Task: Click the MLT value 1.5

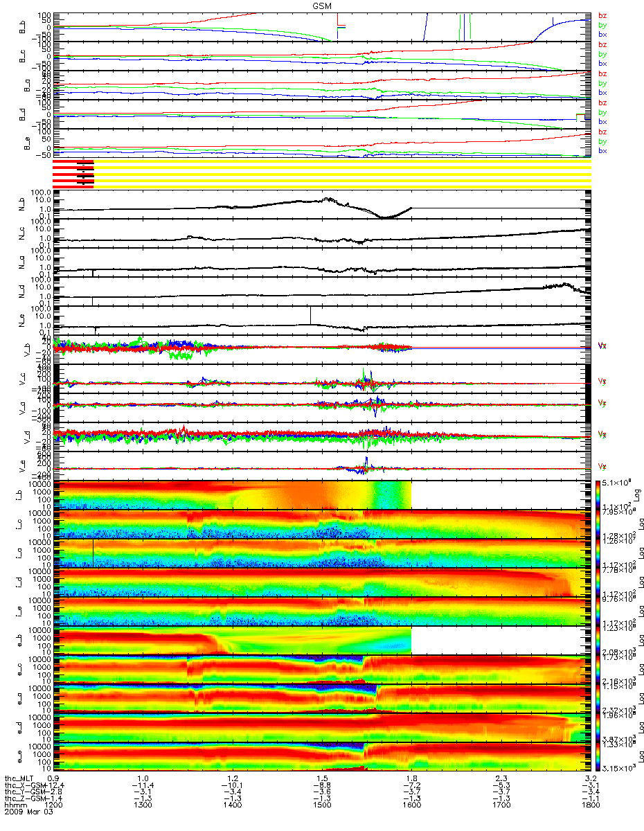Action: click(324, 780)
